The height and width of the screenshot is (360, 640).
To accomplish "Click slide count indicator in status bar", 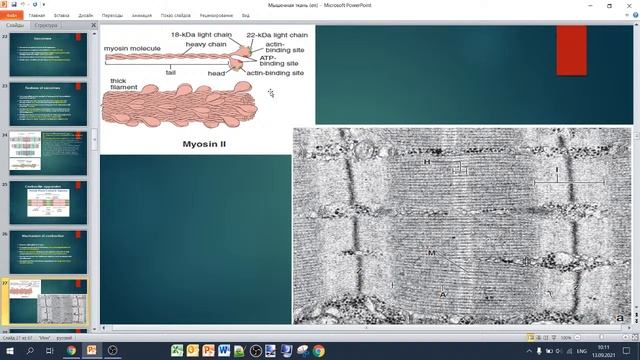I will click(17, 338).
